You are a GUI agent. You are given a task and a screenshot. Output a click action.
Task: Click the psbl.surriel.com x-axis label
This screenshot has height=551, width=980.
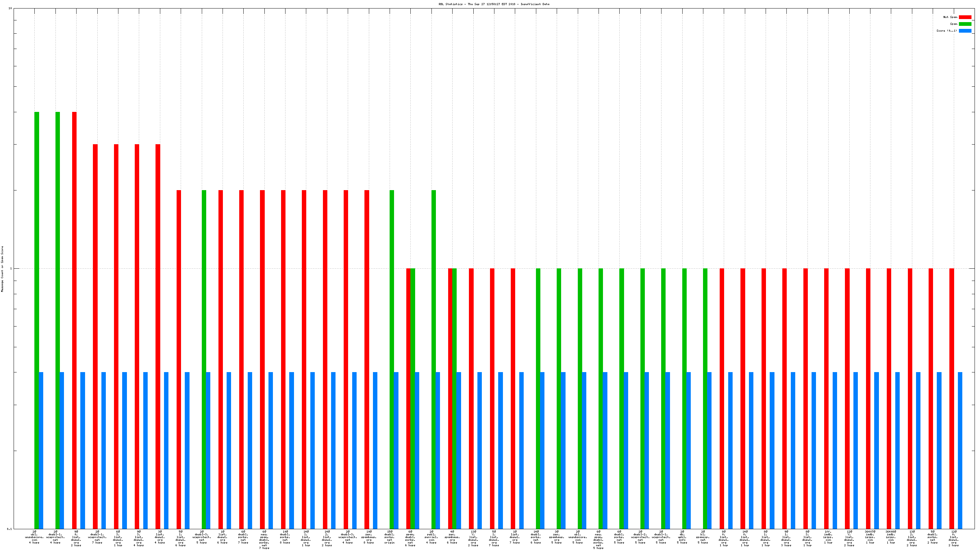click(431, 537)
